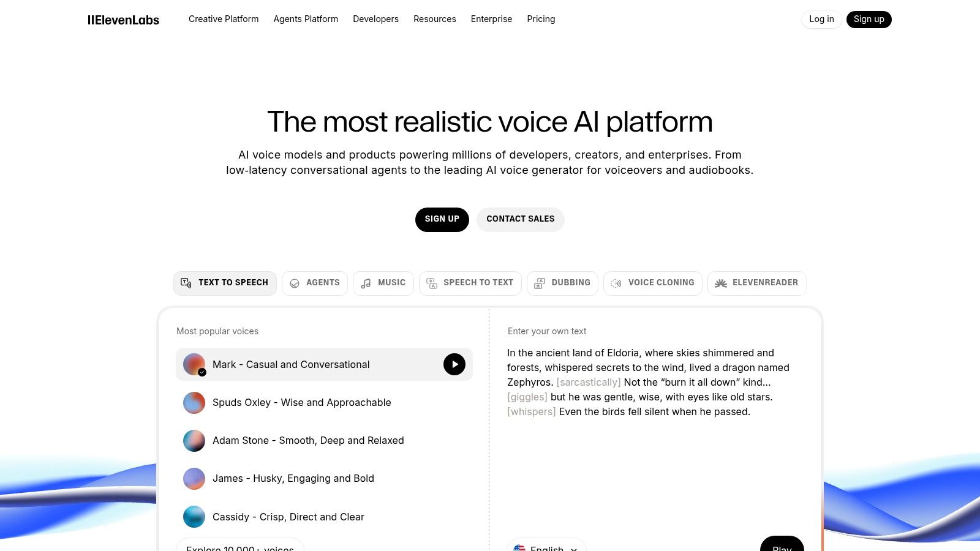The image size is (980, 551).
Task: Select the Adam Stone voice
Action: point(308,440)
